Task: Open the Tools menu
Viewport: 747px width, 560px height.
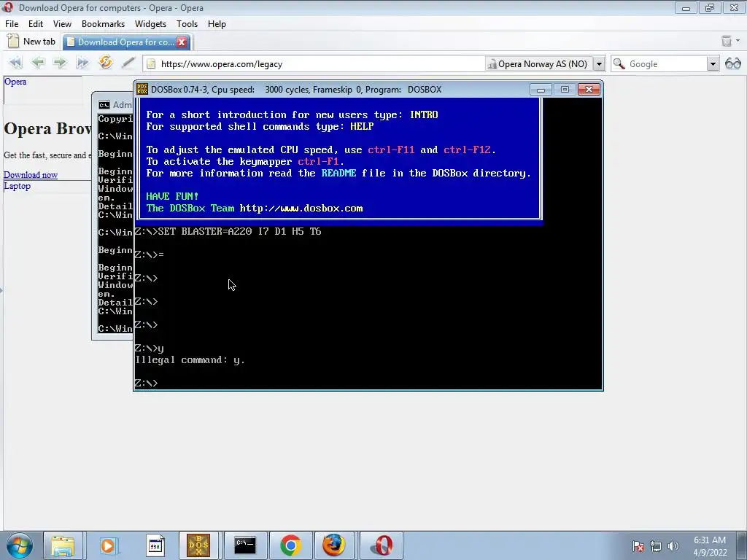Action: (x=187, y=24)
